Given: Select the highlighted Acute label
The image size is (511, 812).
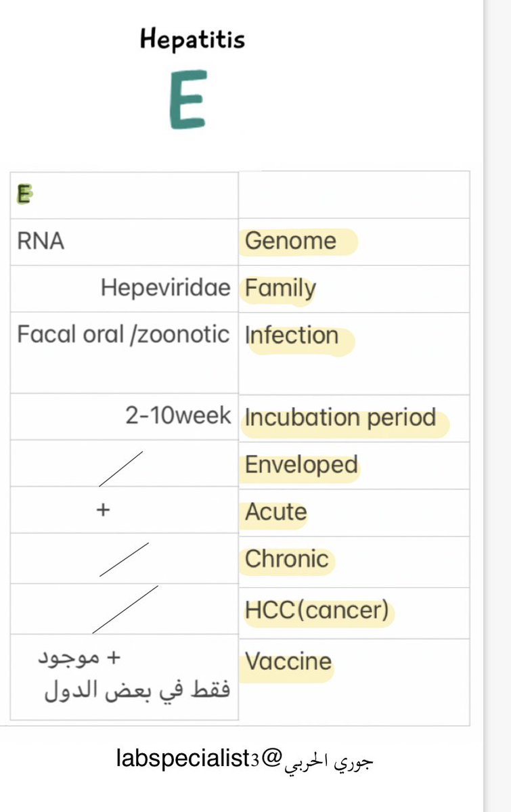Looking at the screenshot, I should point(276,512).
